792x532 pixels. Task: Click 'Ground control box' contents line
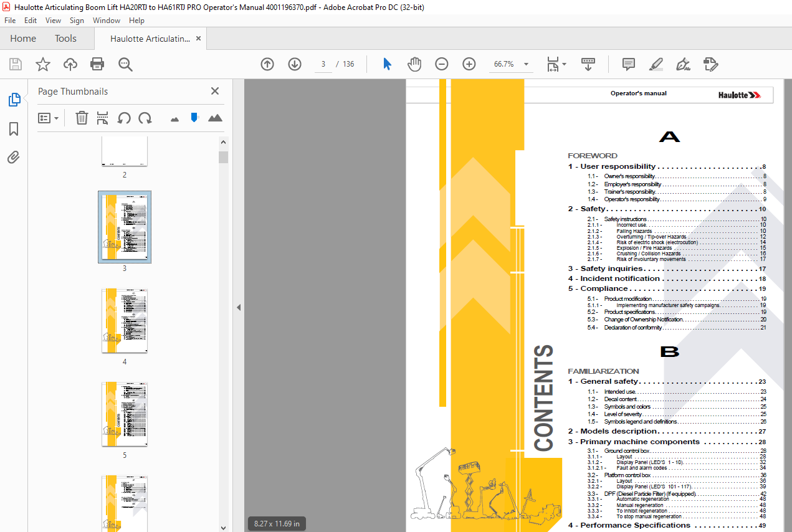pyautogui.click(x=677, y=451)
